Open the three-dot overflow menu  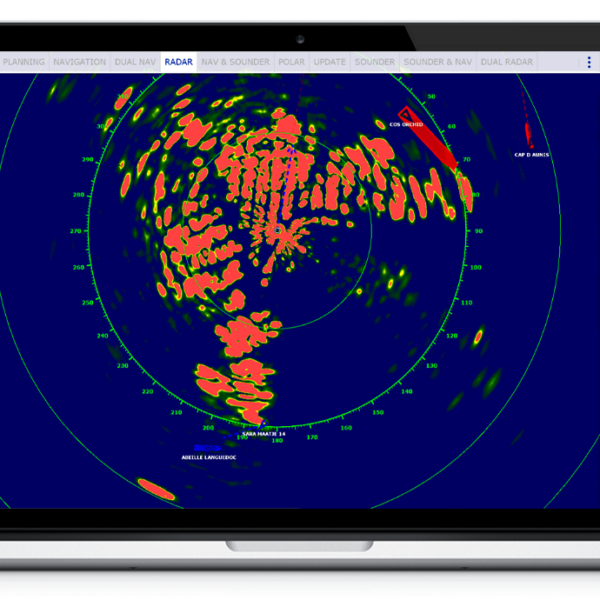click(589, 62)
